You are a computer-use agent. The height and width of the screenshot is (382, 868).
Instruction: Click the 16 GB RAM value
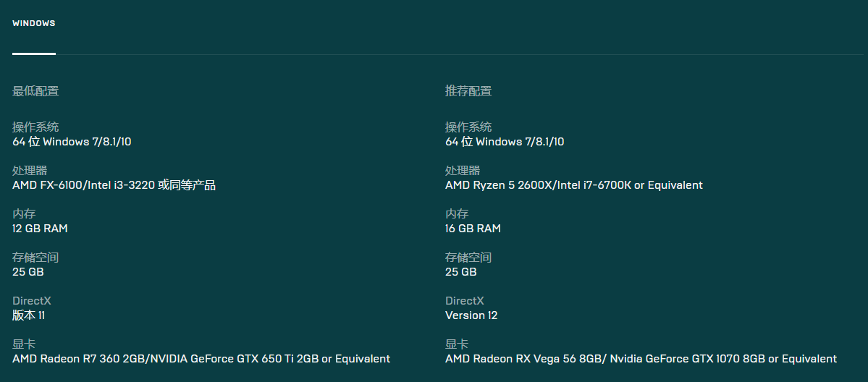tap(473, 229)
